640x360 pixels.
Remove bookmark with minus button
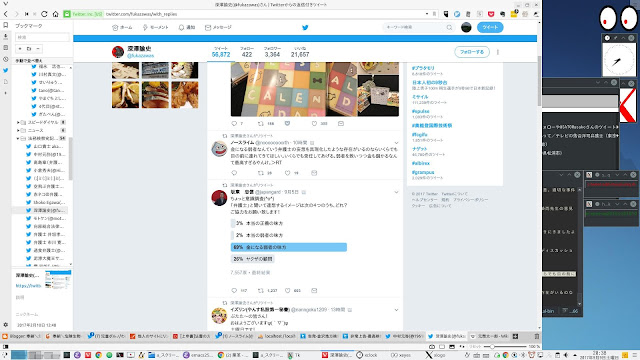click(x=38, y=49)
